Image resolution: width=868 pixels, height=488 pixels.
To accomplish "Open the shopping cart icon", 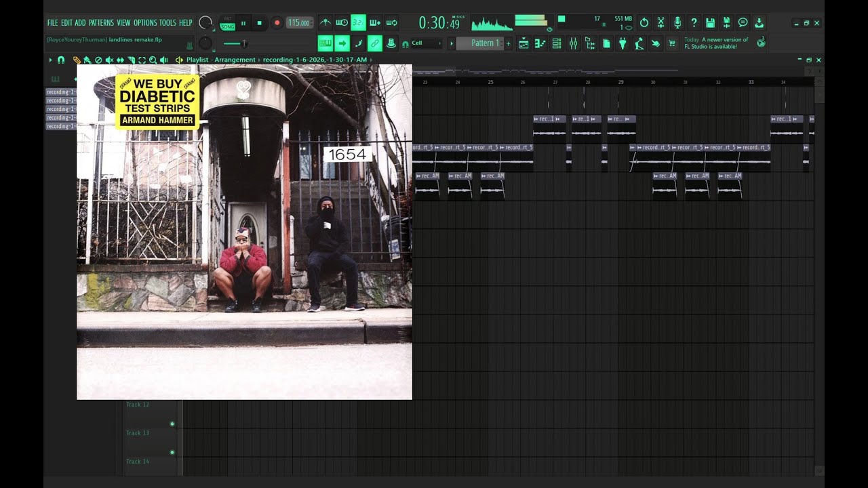I will [672, 43].
